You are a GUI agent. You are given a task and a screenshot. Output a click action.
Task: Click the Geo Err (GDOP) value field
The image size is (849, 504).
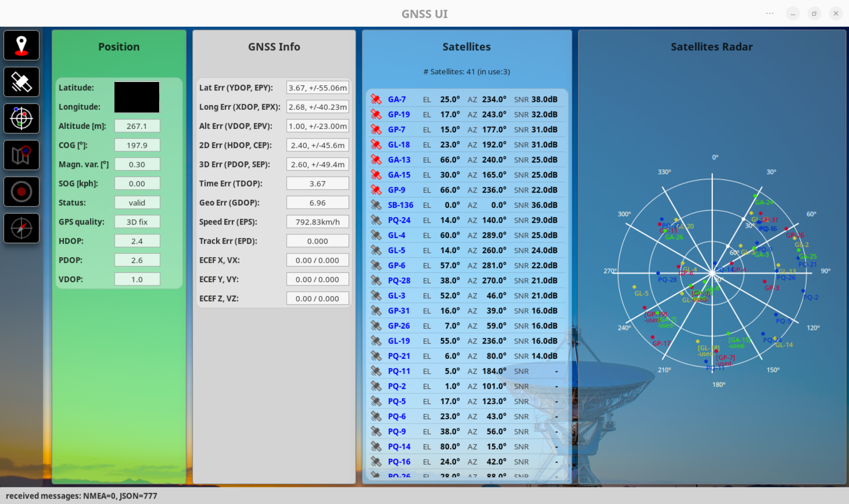pyautogui.click(x=317, y=203)
